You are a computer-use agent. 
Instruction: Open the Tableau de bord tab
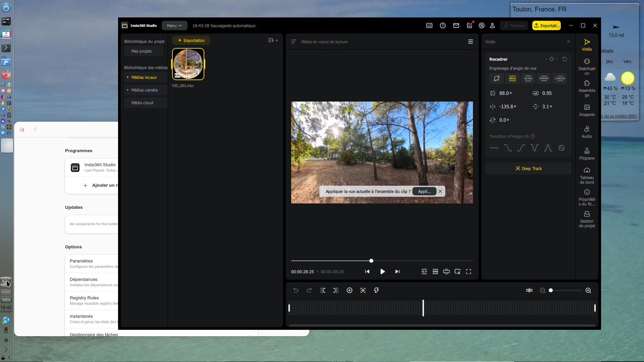[587, 175]
